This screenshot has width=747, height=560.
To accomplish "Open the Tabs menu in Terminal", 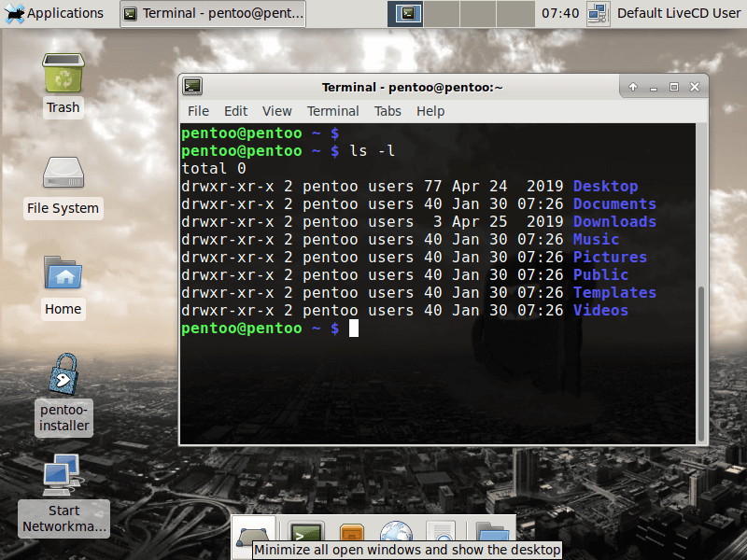I will (388, 111).
